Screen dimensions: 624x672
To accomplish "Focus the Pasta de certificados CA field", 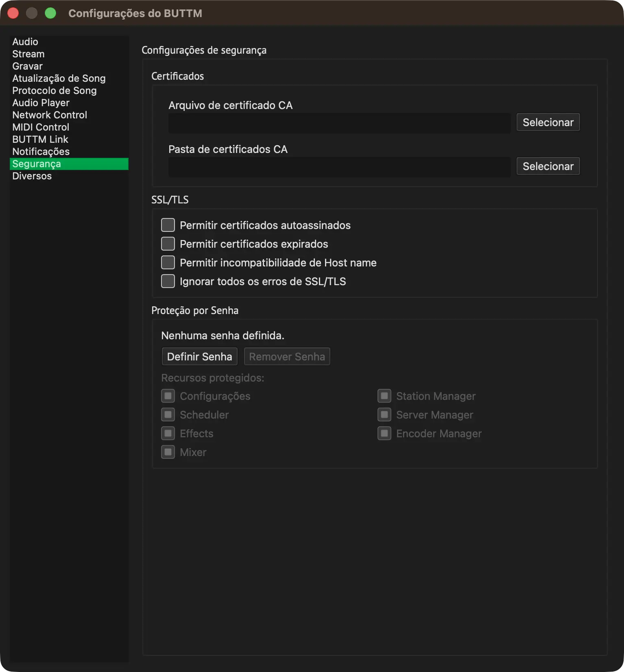I will click(x=340, y=167).
